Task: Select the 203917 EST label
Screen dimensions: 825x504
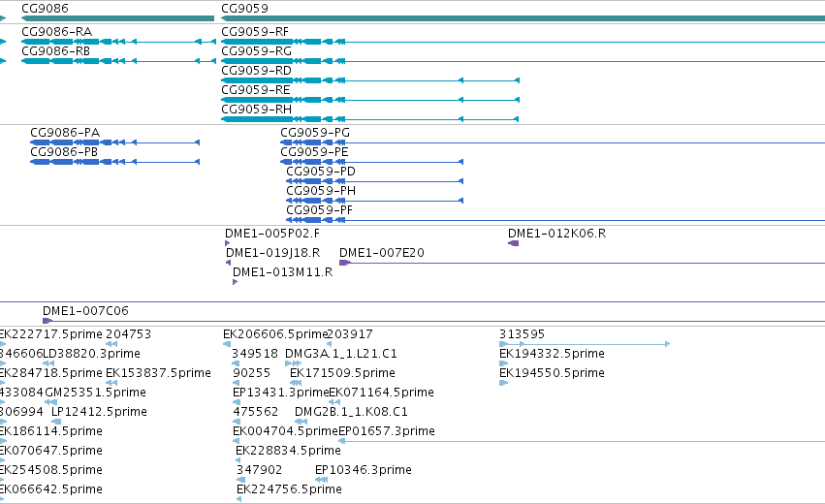Action: (x=350, y=334)
